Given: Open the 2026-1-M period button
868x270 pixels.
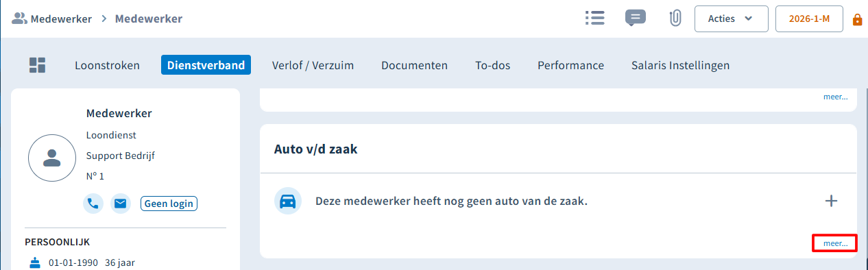Looking at the screenshot, I should [x=810, y=19].
